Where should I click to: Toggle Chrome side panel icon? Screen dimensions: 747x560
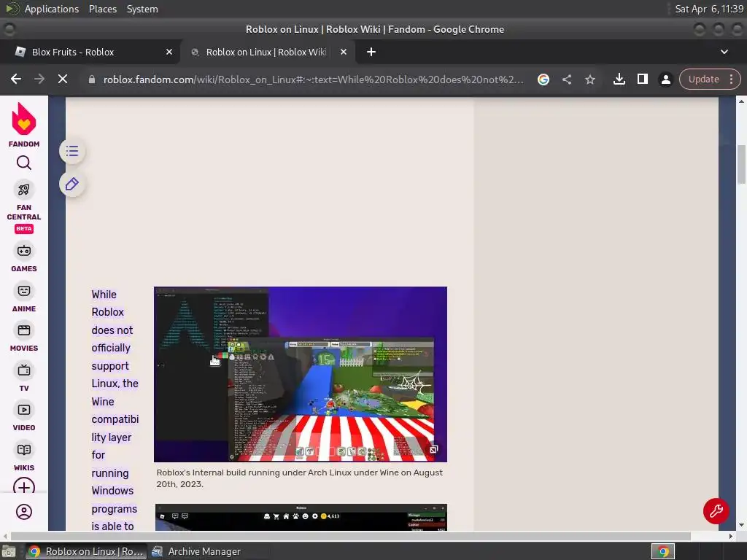coord(642,79)
